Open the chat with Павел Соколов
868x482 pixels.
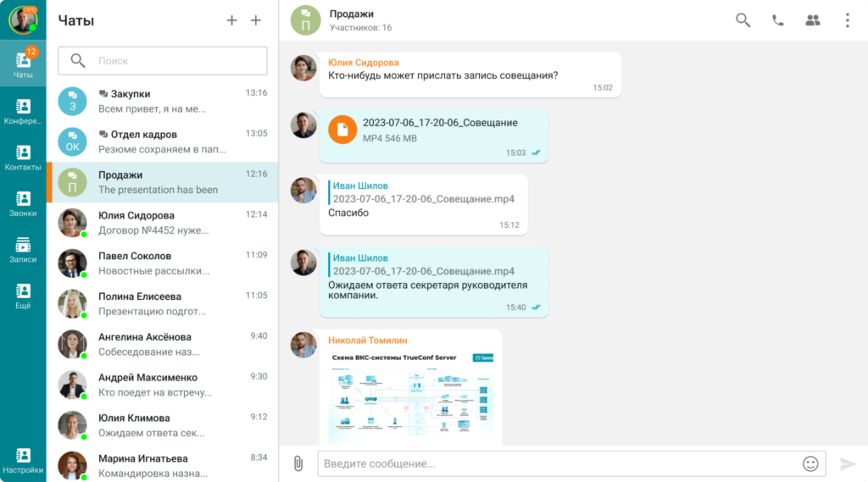[162, 263]
